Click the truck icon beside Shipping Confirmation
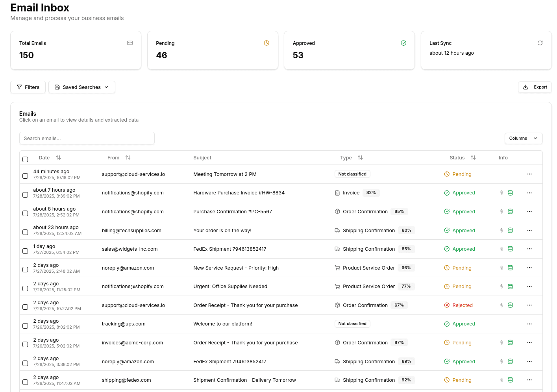The height and width of the screenshot is (392, 557). pos(337,230)
